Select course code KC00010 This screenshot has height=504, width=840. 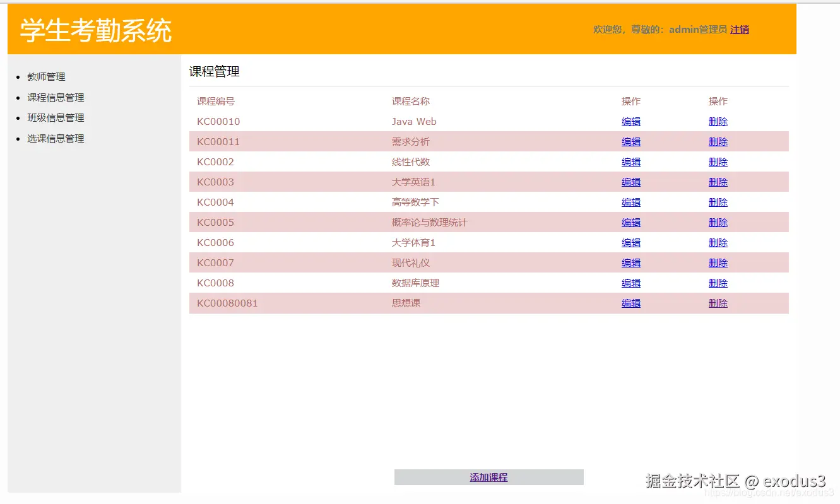[x=218, y=122]
